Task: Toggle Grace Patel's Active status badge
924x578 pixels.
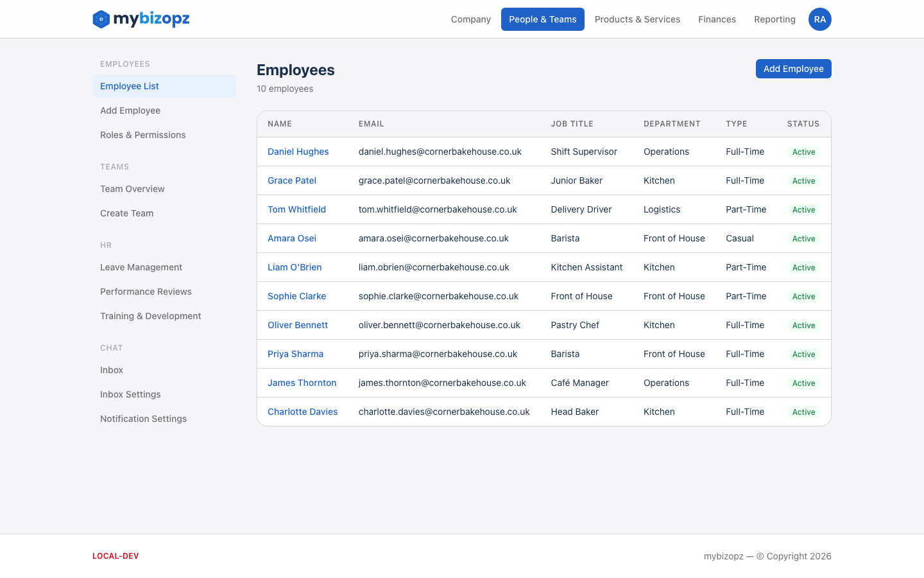Action: tap(803, 180)
